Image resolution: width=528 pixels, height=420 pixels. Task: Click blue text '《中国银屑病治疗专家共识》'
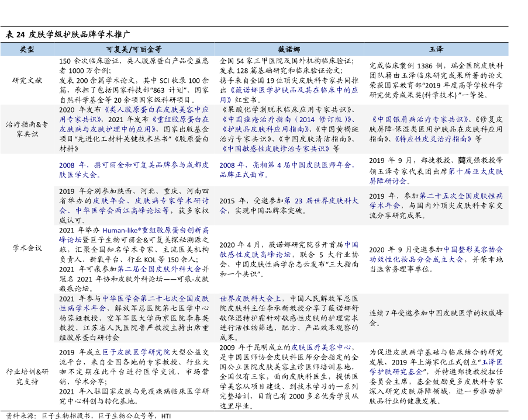(x=420, y=120)
